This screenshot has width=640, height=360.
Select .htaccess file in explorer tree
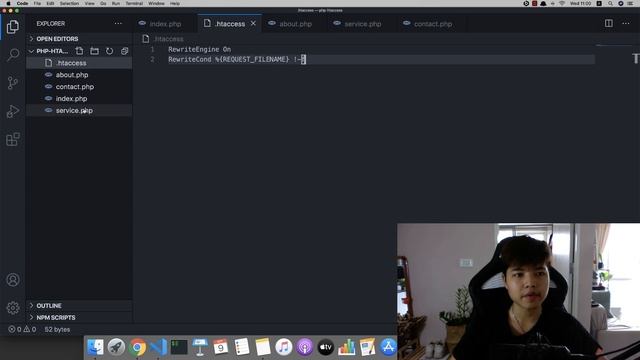pos(80,63)
